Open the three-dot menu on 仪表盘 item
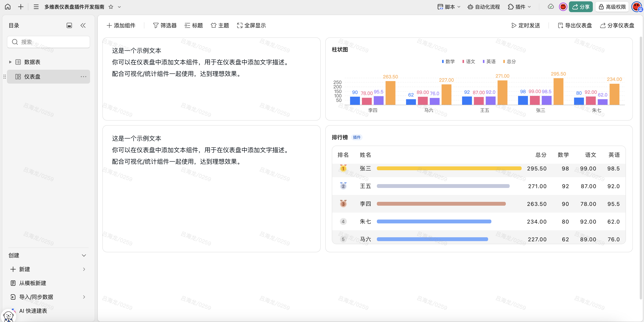This screenshot has height=322, width=644. point(84,77)
